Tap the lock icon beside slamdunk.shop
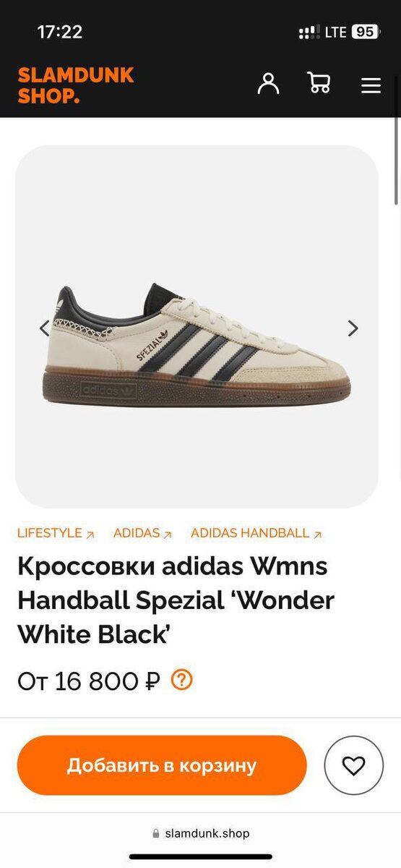Viewport: 401px width, 868px height. 156,833
